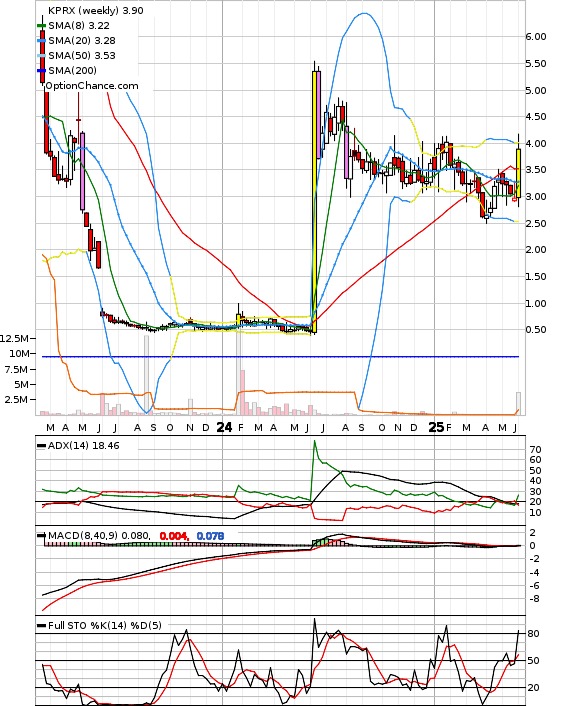Click the 80 level on stochastic axis
The width and height of the screenshot is (566, 706).
533,634
